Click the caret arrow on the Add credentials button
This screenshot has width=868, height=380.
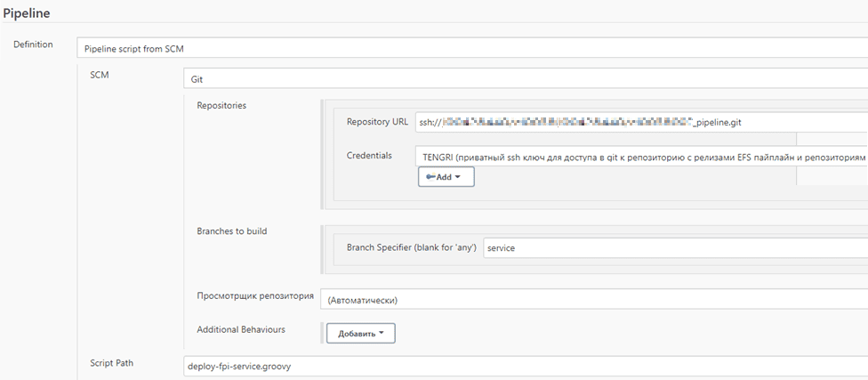(x=458, y=177)
